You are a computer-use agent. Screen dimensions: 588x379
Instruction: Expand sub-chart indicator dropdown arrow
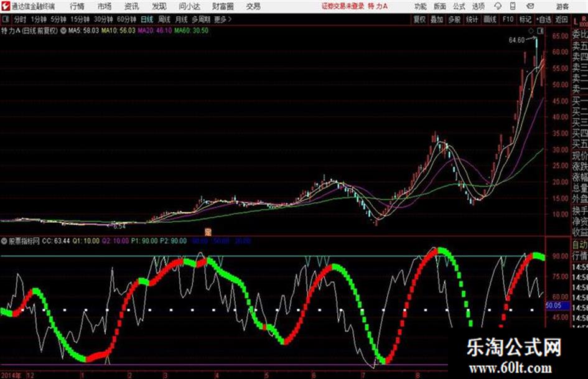tap(4, 241)
